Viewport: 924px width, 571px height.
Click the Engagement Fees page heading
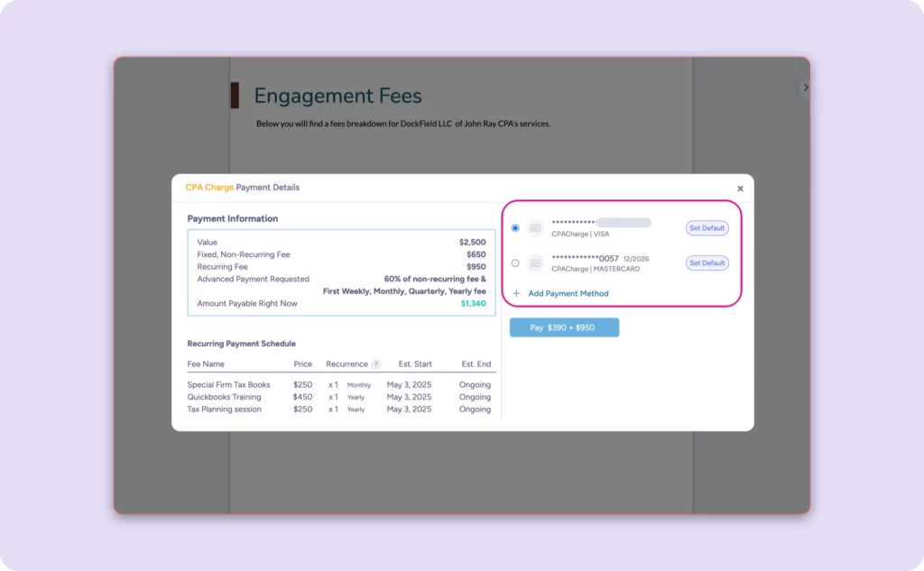pyautogui.click(x=338, y=96)
